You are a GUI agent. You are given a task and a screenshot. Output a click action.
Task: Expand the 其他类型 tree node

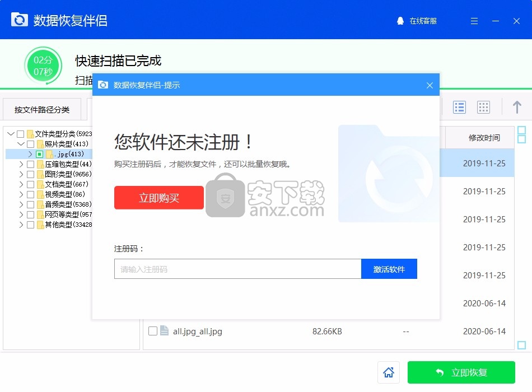[21, 225]
